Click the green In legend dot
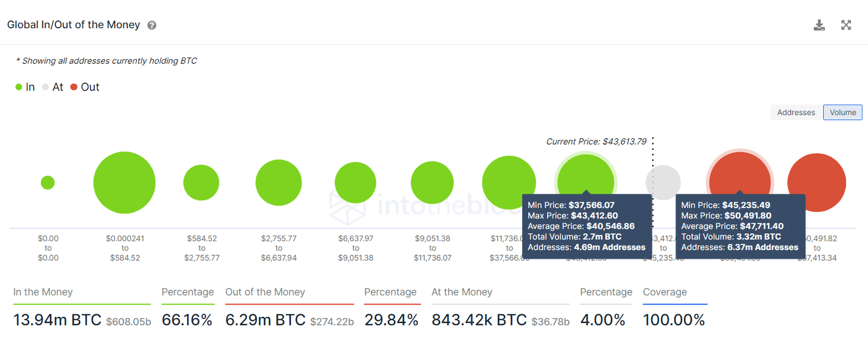 [x=19, y=87]
